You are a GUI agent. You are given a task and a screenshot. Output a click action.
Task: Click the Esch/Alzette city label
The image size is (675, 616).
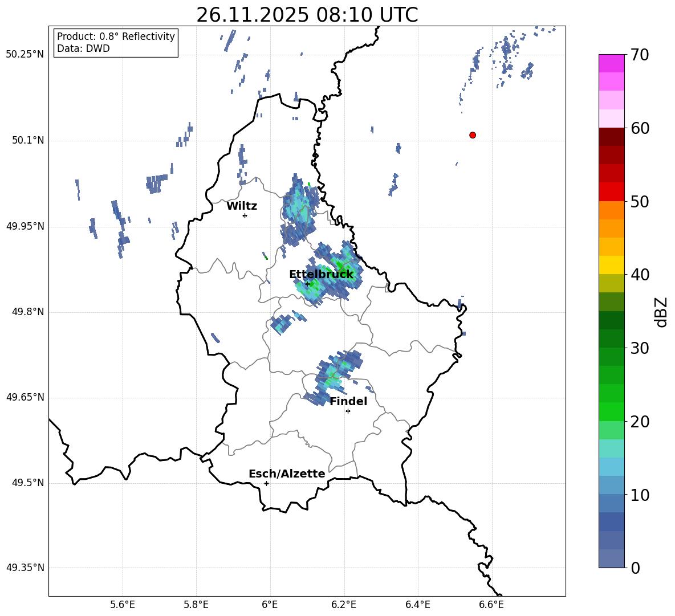[x=287, y=474]
